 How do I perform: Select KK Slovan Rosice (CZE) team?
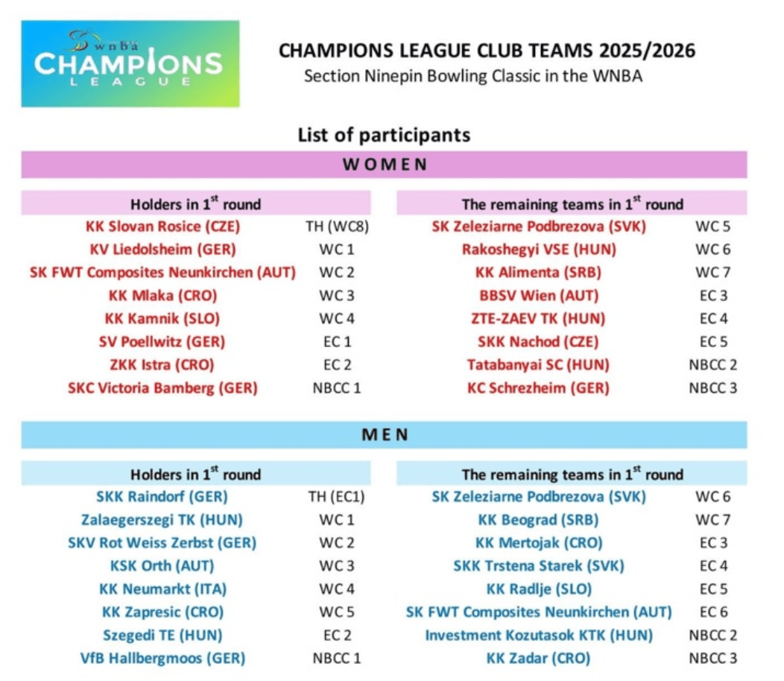[163, 226]
